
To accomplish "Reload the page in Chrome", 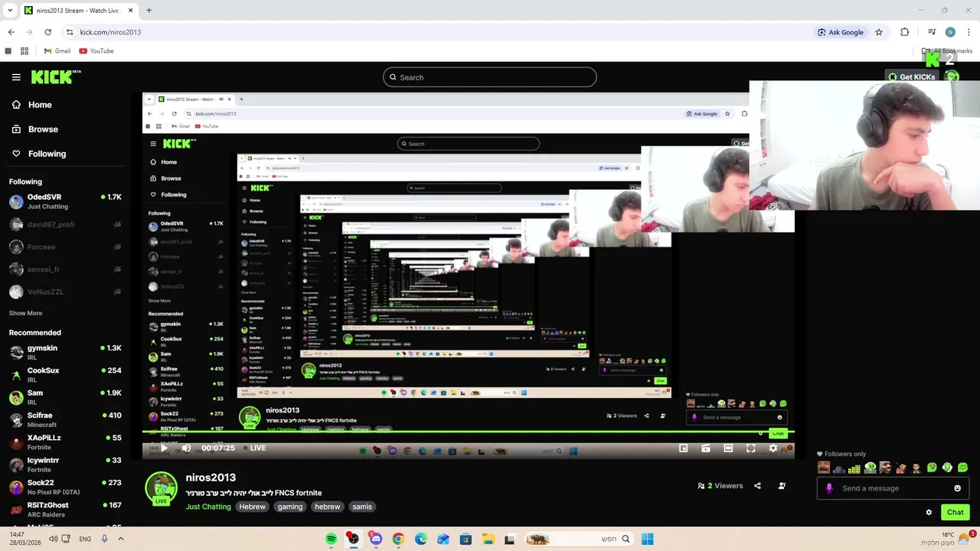I will (47, 32).
